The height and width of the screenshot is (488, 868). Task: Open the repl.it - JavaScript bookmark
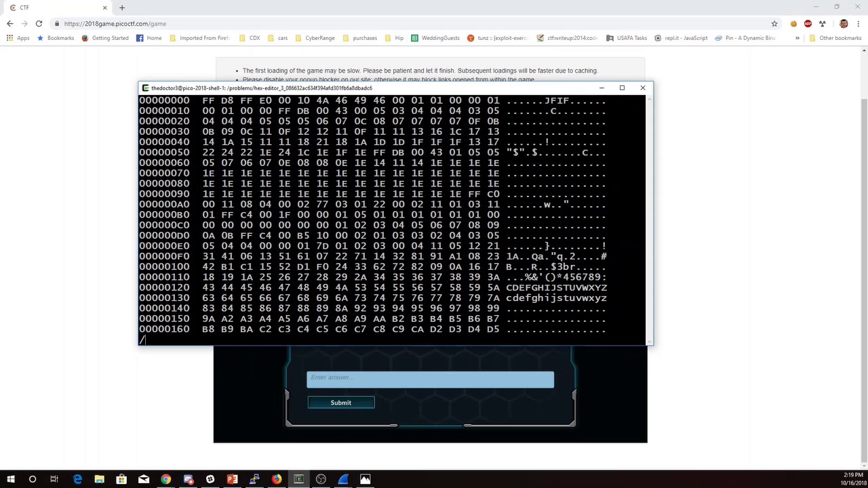[x=681, y=38]
